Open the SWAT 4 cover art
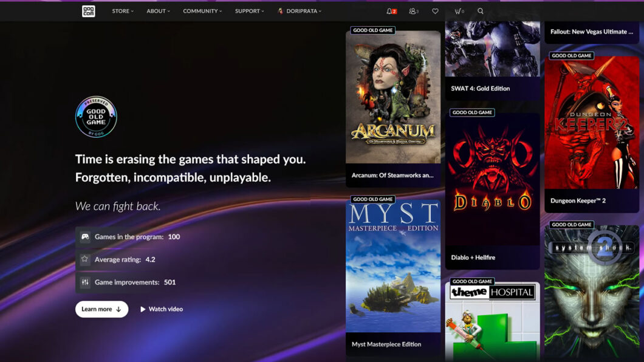Viewport: 644px width, 362px height. tap(493, 49)
